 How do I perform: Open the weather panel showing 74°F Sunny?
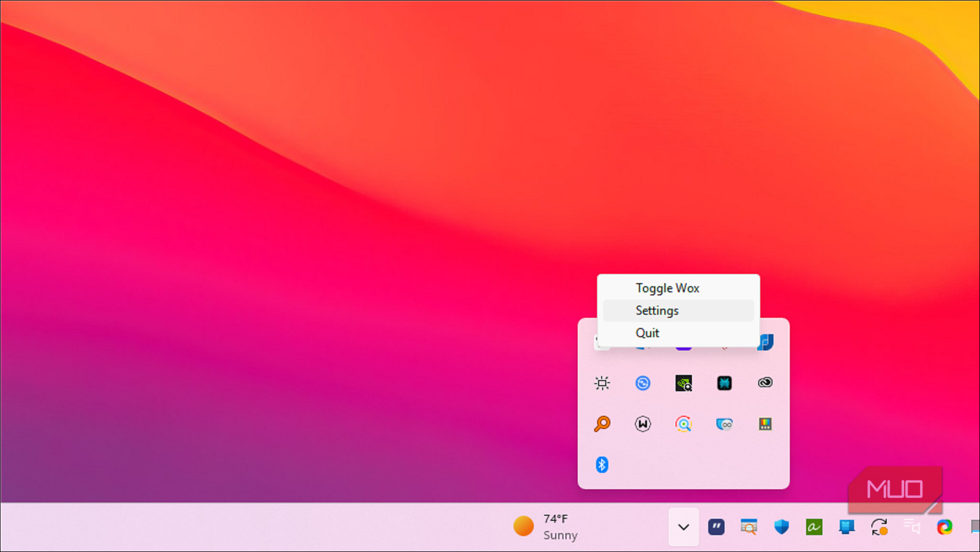545,526
